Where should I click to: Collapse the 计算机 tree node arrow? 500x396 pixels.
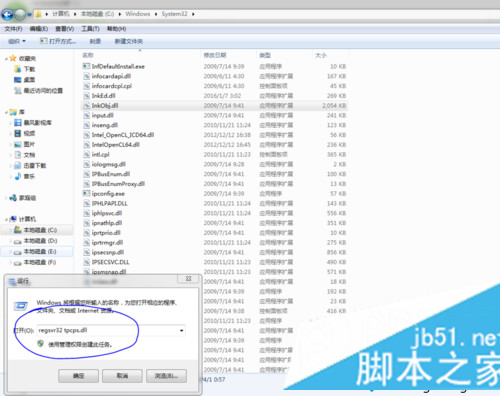click(x=6, y=219)
